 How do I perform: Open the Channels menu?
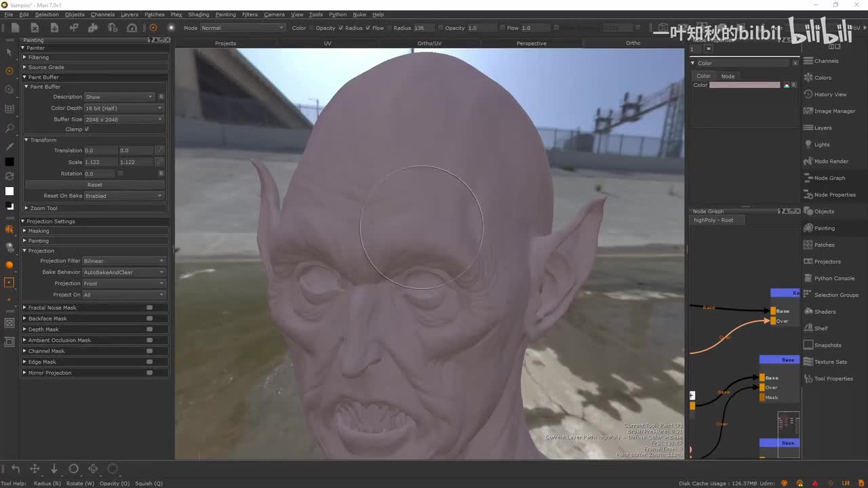tap(102, 14)
